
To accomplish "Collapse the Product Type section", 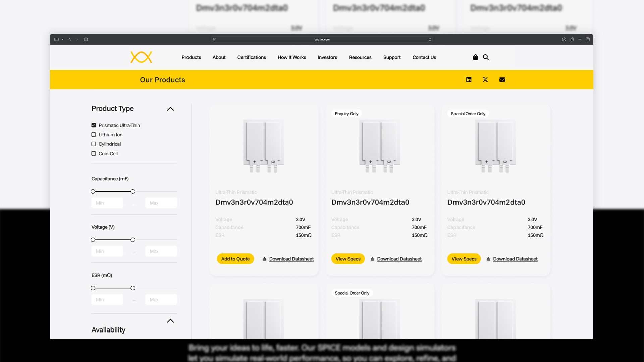I will (x=170, y=109).
